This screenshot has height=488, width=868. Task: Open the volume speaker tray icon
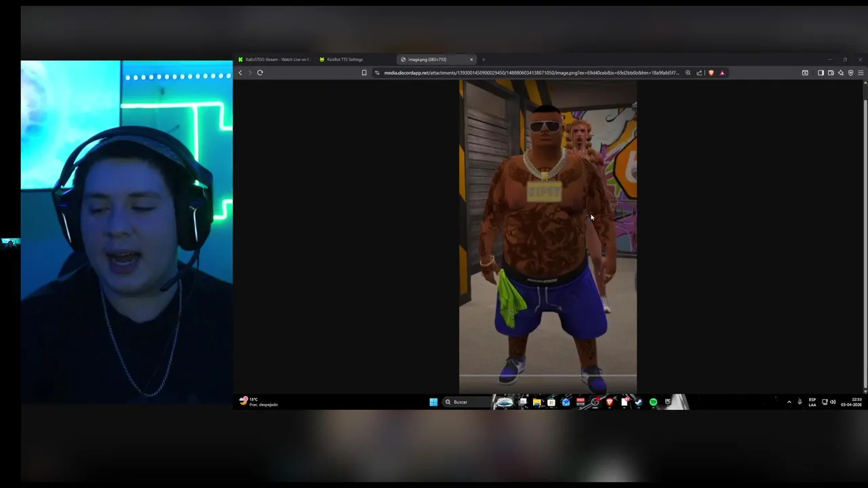[x=833, y=402]
